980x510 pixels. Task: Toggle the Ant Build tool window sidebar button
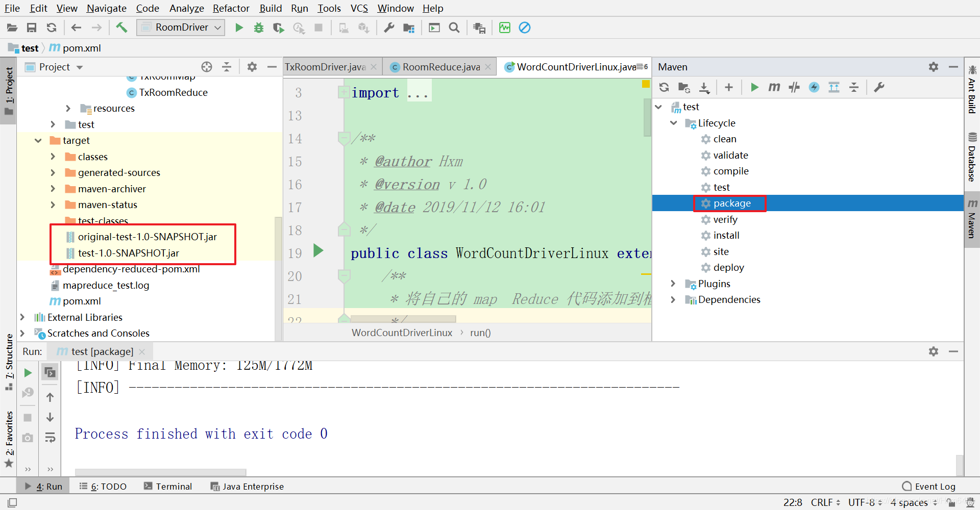tap(972, 90)
